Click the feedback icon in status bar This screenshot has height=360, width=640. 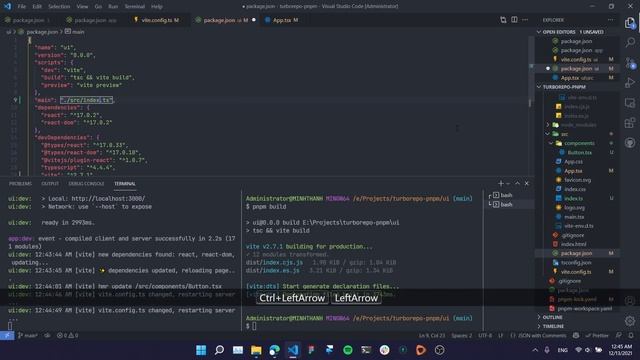[619, 336]
